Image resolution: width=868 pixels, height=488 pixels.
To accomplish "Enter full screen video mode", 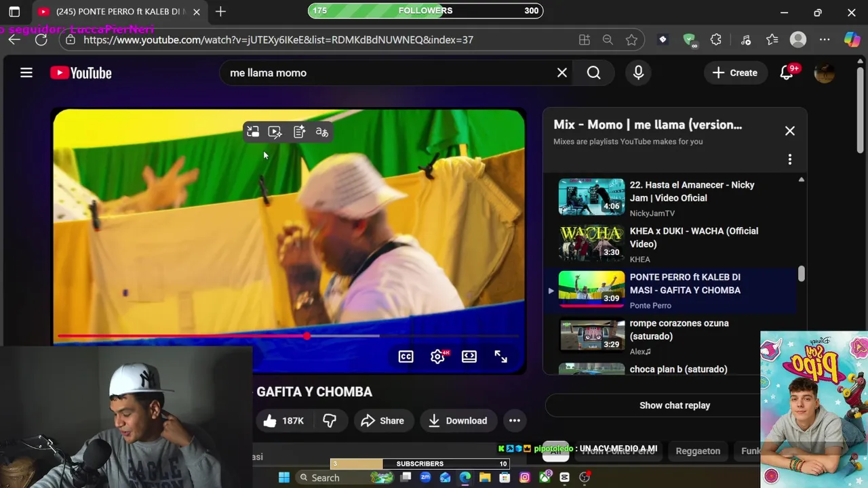I will [500, 357].
